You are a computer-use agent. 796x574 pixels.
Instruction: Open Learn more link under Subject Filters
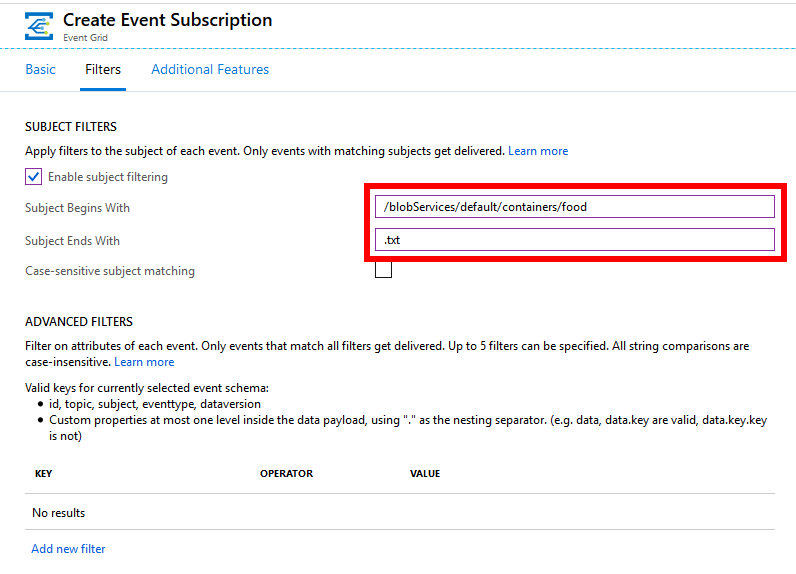pos(538,151)
